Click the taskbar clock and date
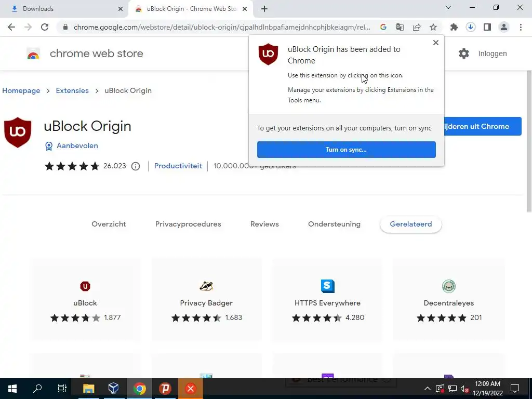532x399 pixels. tap(488, 389)
